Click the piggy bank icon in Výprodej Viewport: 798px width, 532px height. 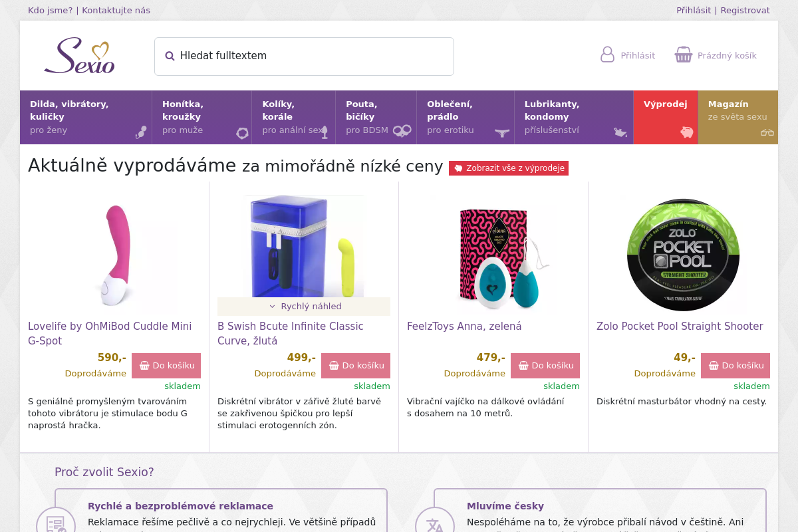(x=687, y=132)
